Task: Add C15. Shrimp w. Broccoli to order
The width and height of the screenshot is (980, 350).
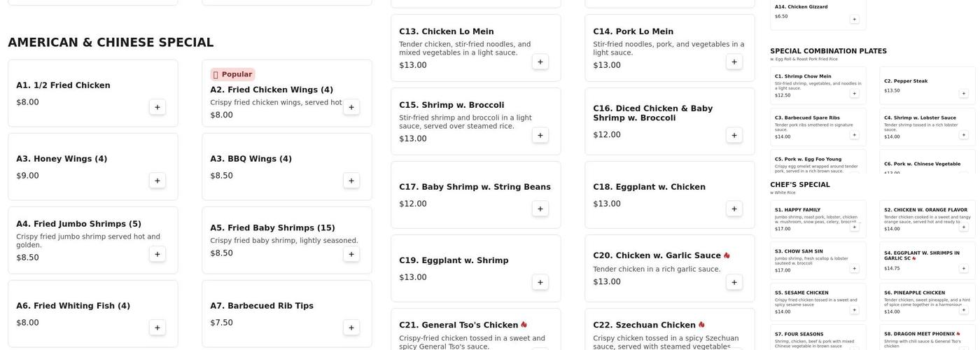Action: point(540,135)
